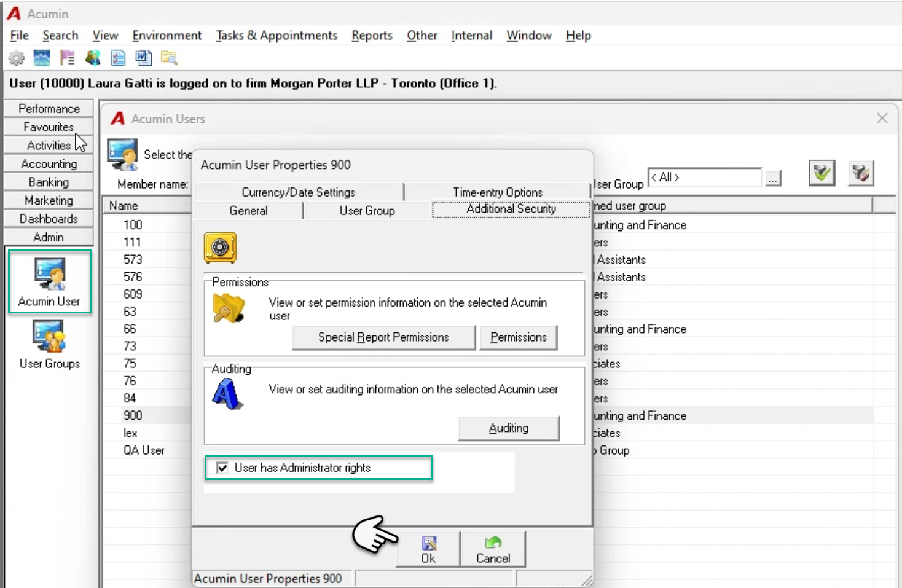Click green checkmark icon in Acumin Users window
The height and width of the screenshot is (588, 902).
(822, 173)
